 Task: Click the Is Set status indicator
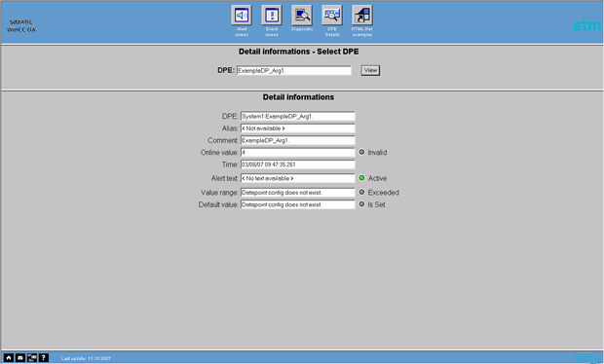[x=361, y=204]
